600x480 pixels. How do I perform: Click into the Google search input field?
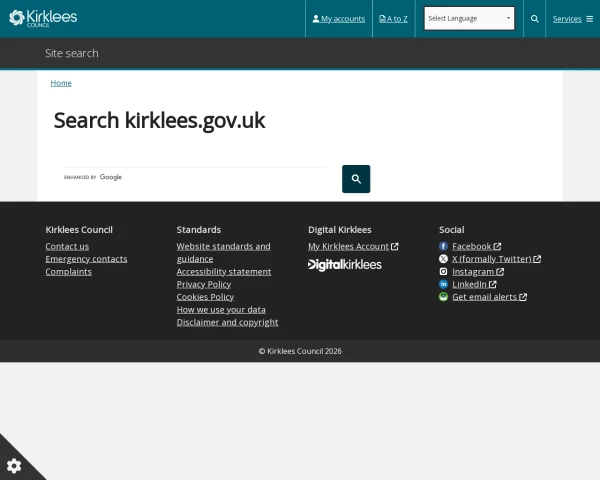pyautogui.click(x=195, y=177)
